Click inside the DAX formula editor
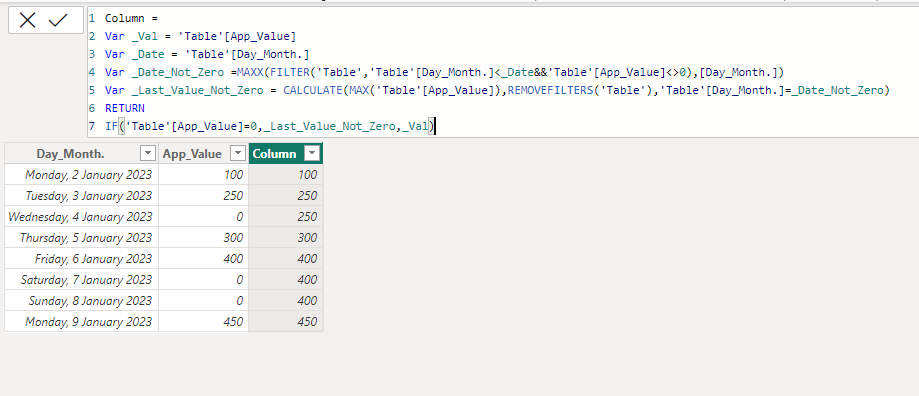This screenshot has width=919, height=396. pyautogui.click(x=503, y=72)
